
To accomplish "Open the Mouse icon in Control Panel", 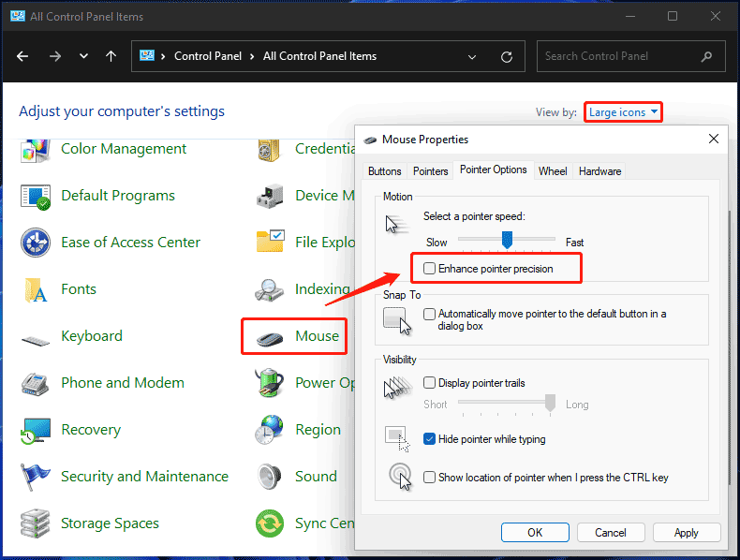I will point(270,338).
